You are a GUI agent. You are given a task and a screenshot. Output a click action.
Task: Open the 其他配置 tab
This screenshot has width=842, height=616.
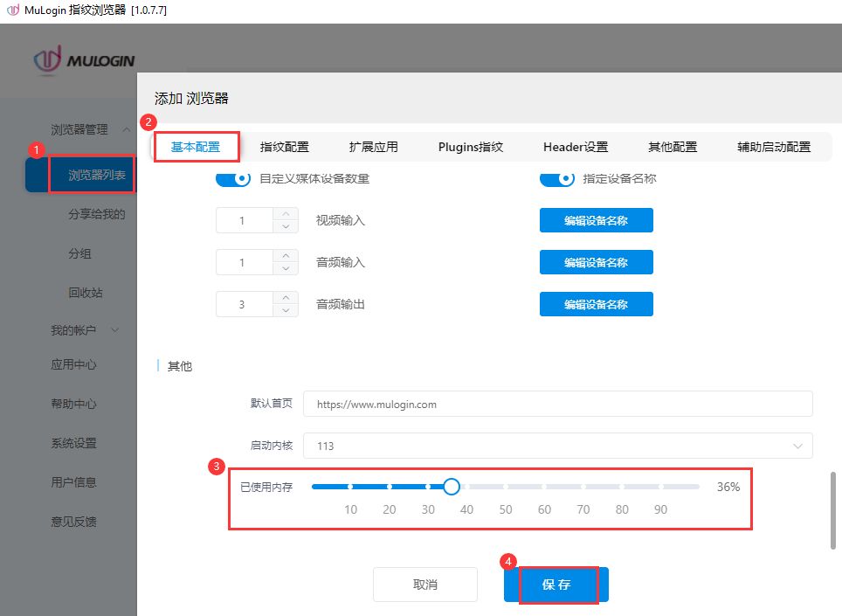[x=673, y=147]
